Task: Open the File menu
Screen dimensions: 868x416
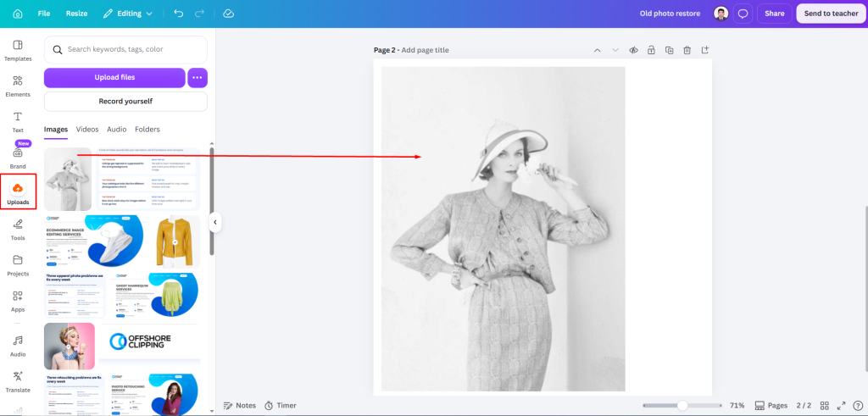Action: (x=44, y=14)
